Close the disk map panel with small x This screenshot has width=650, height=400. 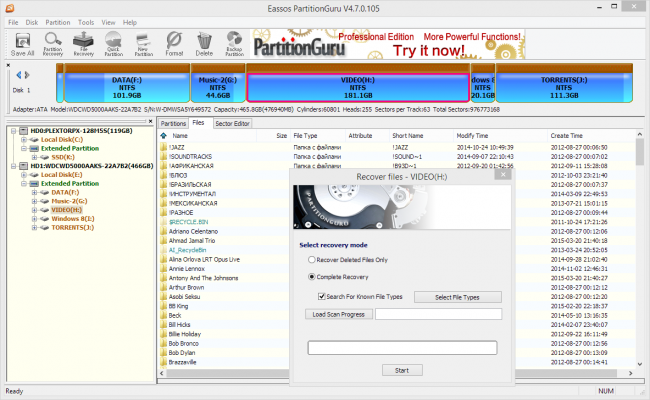(x=8, y=65)
